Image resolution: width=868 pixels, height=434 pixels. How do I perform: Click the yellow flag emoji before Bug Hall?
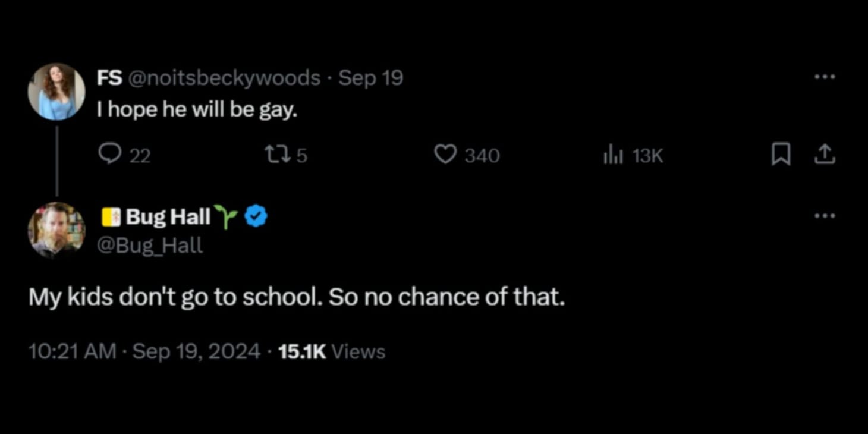(x=111, y=217)
